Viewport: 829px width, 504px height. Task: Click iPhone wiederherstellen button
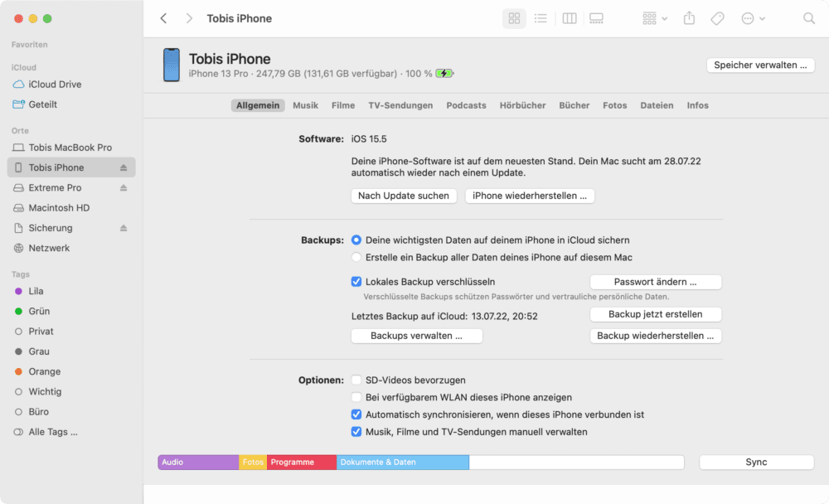pos(529,196)
